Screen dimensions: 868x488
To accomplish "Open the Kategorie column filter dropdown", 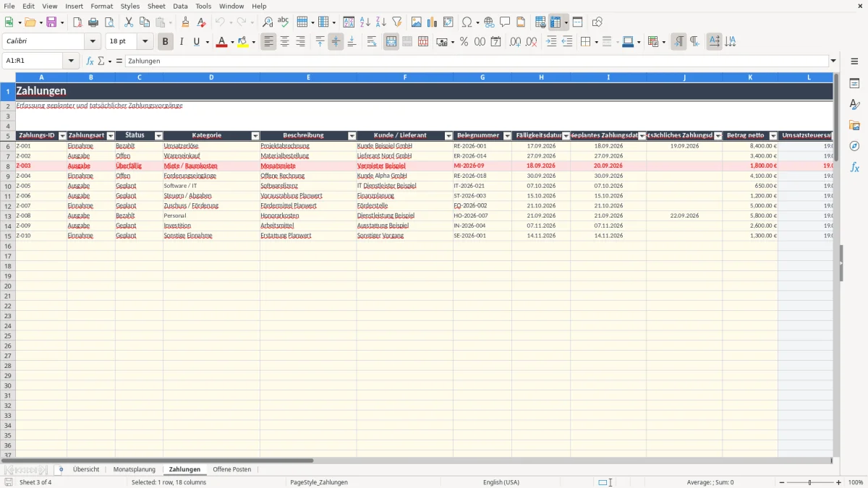I will click(255, 136).
